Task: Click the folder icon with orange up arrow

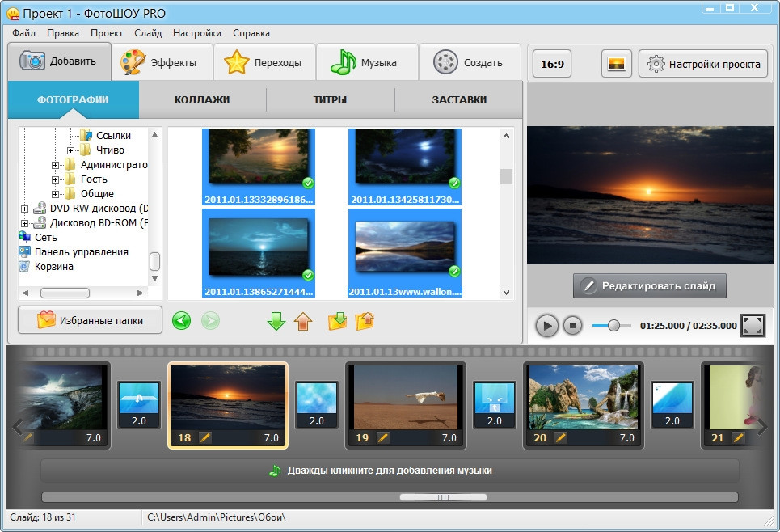Action: 365,321
